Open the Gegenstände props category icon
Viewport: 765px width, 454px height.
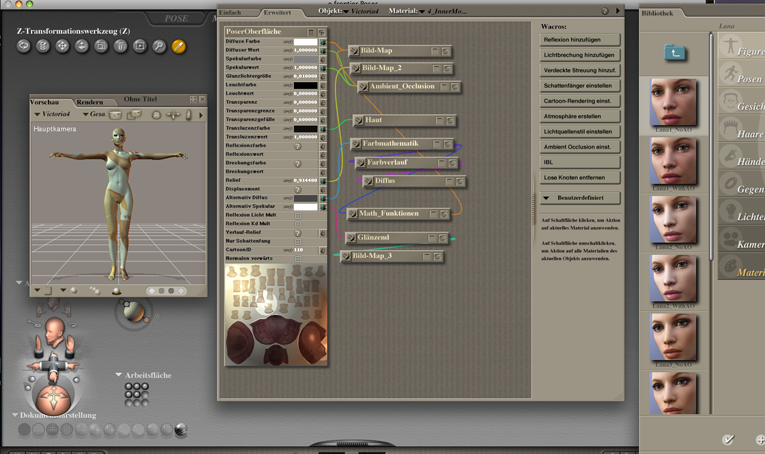[x=730, y=183]
